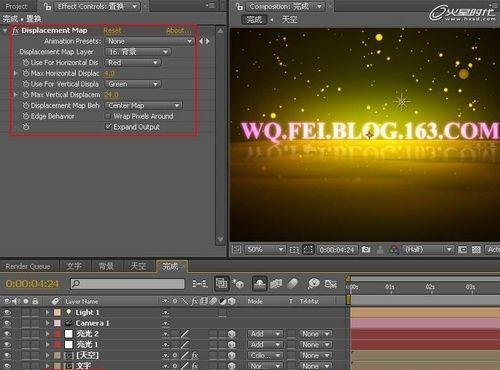Open the Project panel tab
The image size is (500, 370).
click(x=16, y=6)
